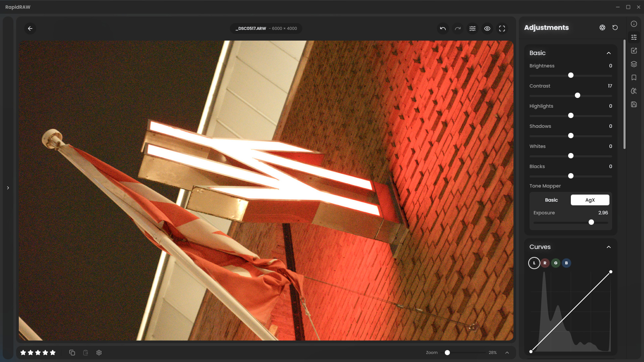
Task: Switch the tone mapper to Basic
Action: (x=551, y=200)
